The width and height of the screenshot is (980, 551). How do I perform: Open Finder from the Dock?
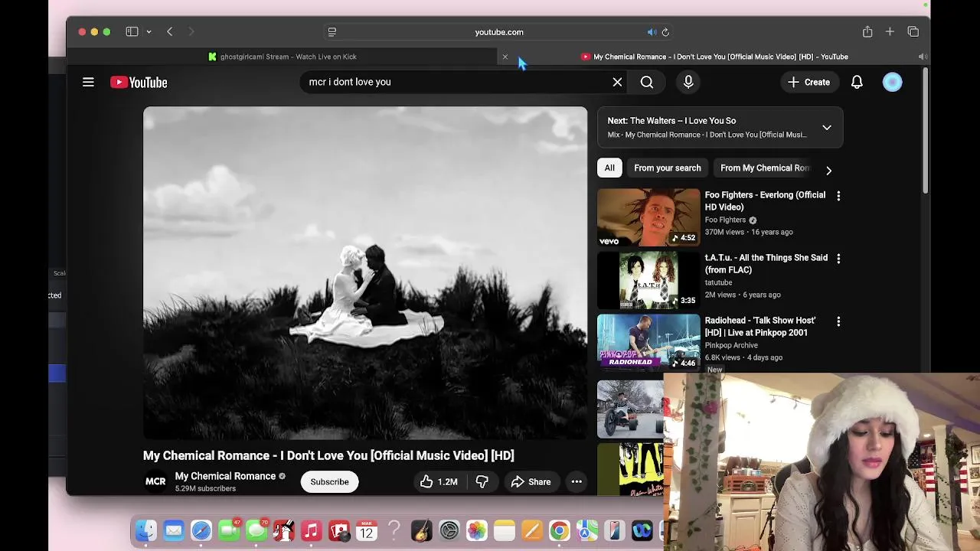point(145,530)
